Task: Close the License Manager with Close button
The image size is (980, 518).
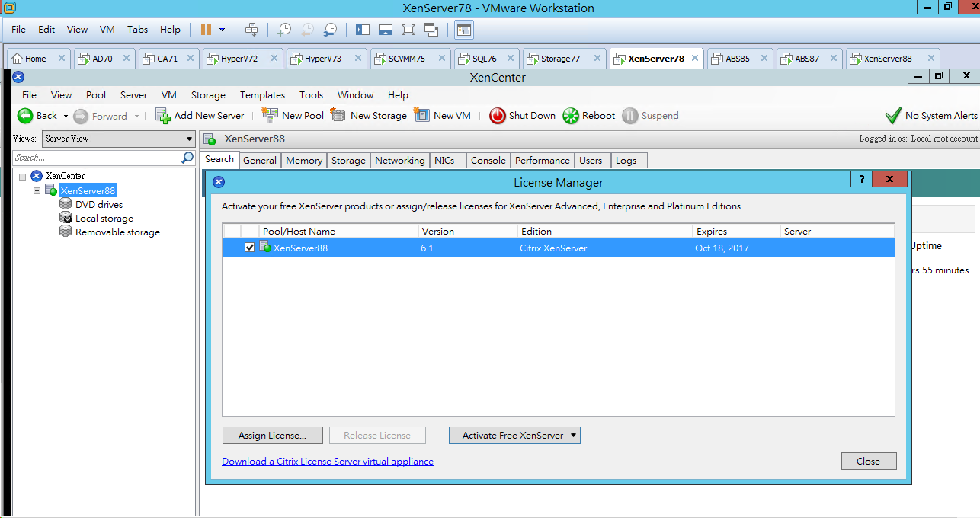Action: click(x=868, y=462)
